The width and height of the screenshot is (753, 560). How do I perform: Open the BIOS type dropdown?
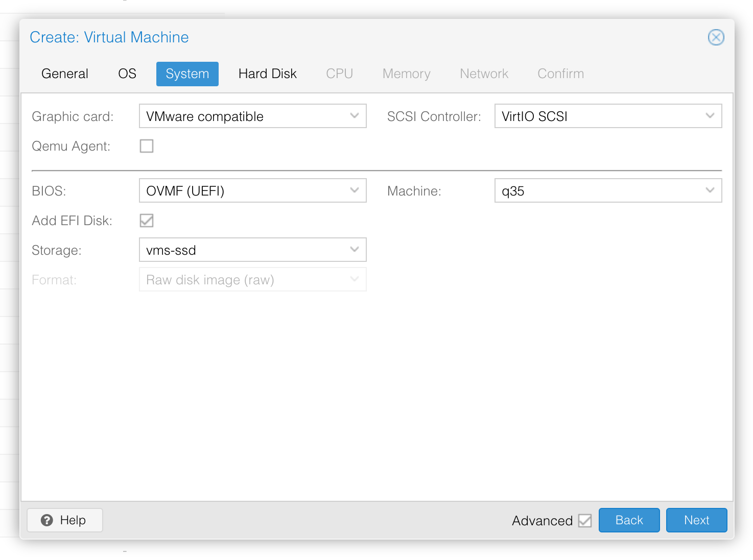tap(354, 190)
